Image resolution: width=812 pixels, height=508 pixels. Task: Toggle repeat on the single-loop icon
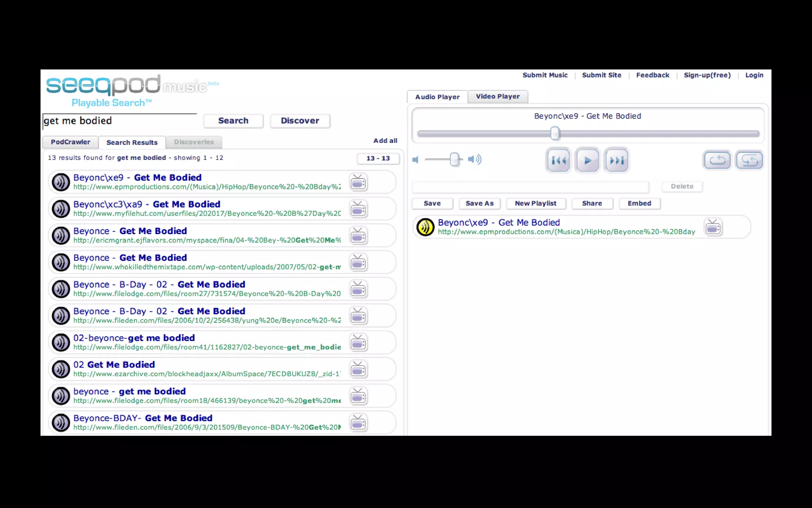coord(717,160)
